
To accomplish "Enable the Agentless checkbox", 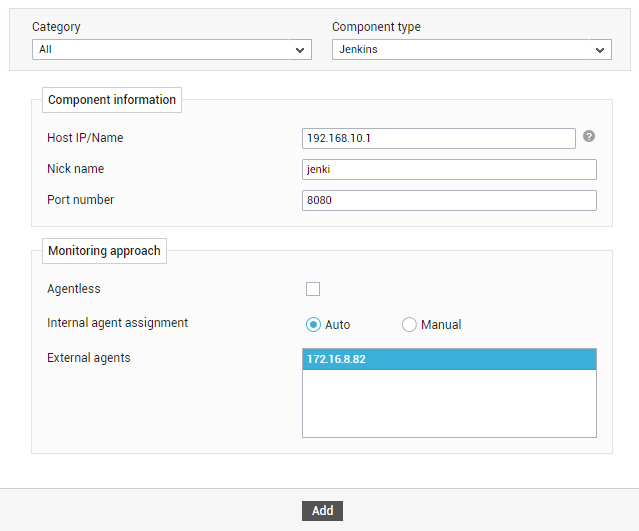I will 313,289.
